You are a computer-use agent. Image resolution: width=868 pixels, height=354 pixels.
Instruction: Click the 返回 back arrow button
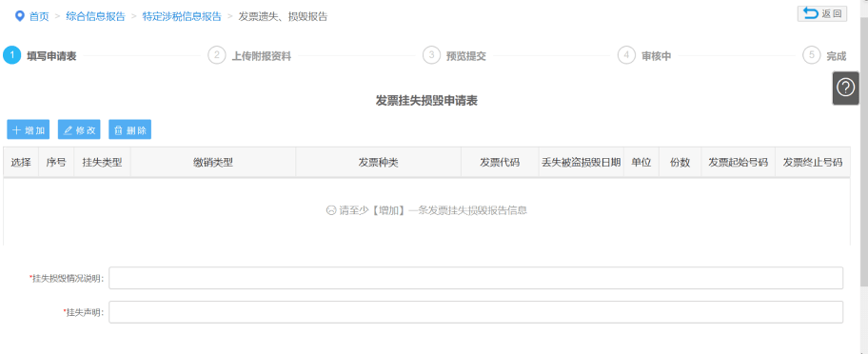coord(822,14)
